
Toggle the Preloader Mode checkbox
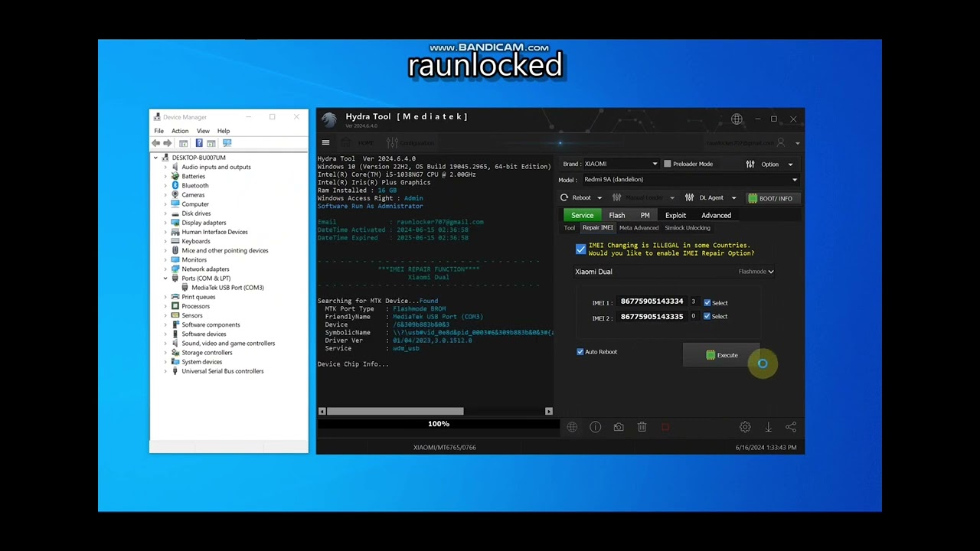(x=668, y=164)
